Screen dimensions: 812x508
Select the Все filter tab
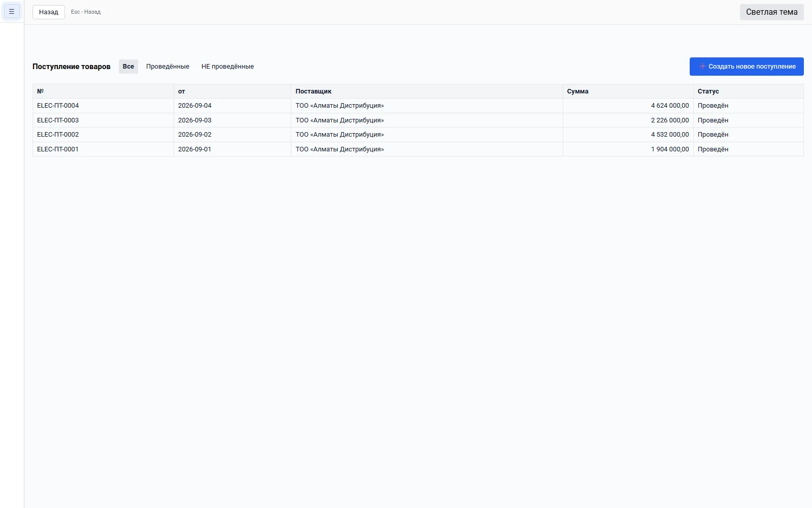(128, 67)
